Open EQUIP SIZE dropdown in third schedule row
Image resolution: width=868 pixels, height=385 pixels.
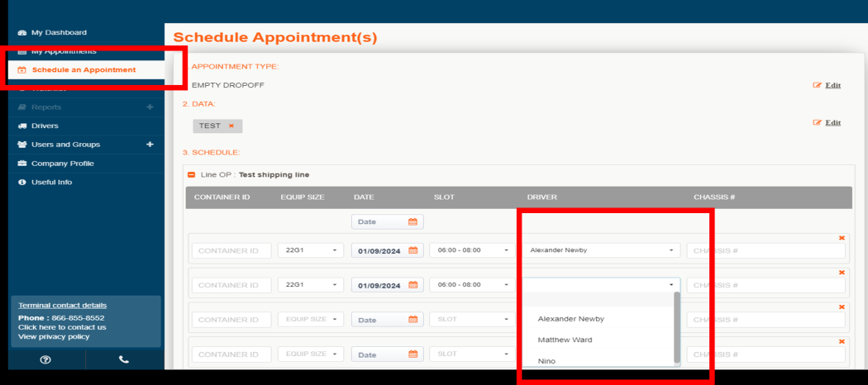click(311, 319)
